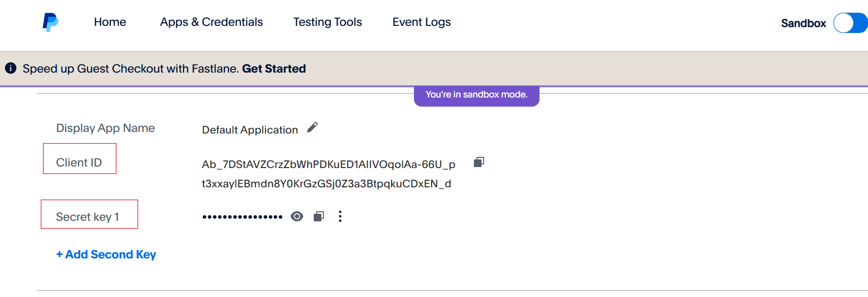Copy Secret key 1 to clipboard
The width and height of the screenshot is (868, 297).
[x=319, y=216]
